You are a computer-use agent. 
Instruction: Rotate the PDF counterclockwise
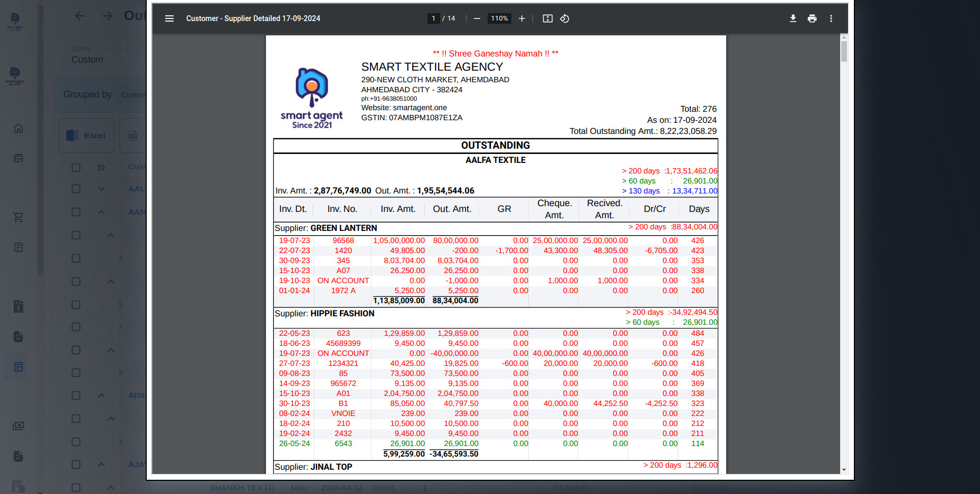[564, 18]
